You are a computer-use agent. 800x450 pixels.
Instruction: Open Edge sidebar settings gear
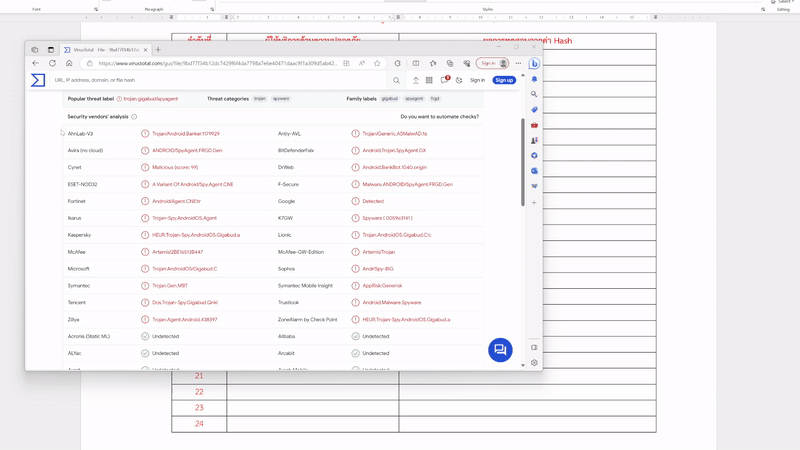534,363
